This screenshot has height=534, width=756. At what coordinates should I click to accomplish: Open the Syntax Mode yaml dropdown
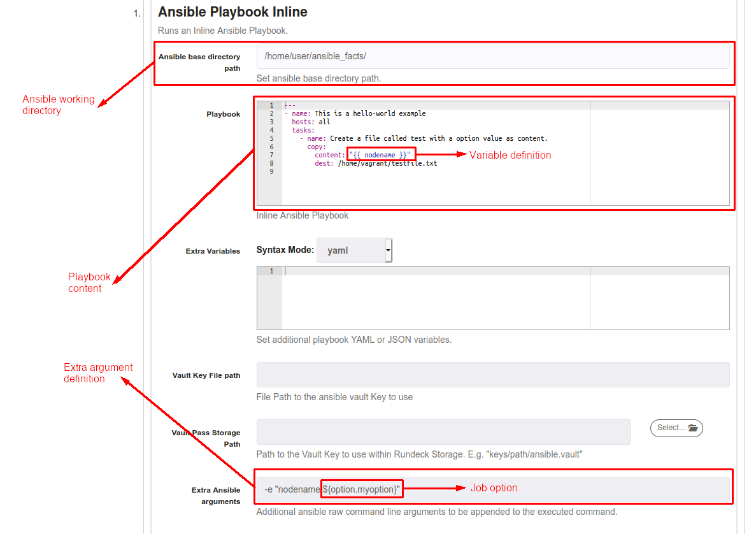(354, 250)
